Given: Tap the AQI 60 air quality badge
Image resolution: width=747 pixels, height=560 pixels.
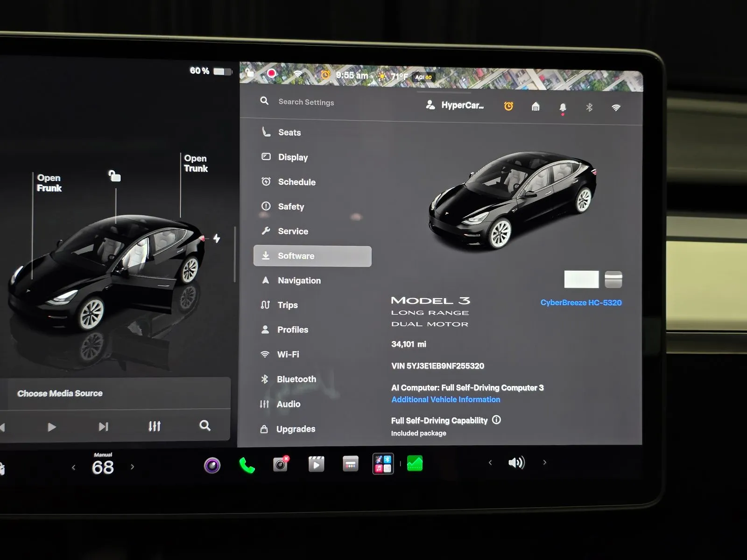Looking at the screenshot, I should click(423, 77).
